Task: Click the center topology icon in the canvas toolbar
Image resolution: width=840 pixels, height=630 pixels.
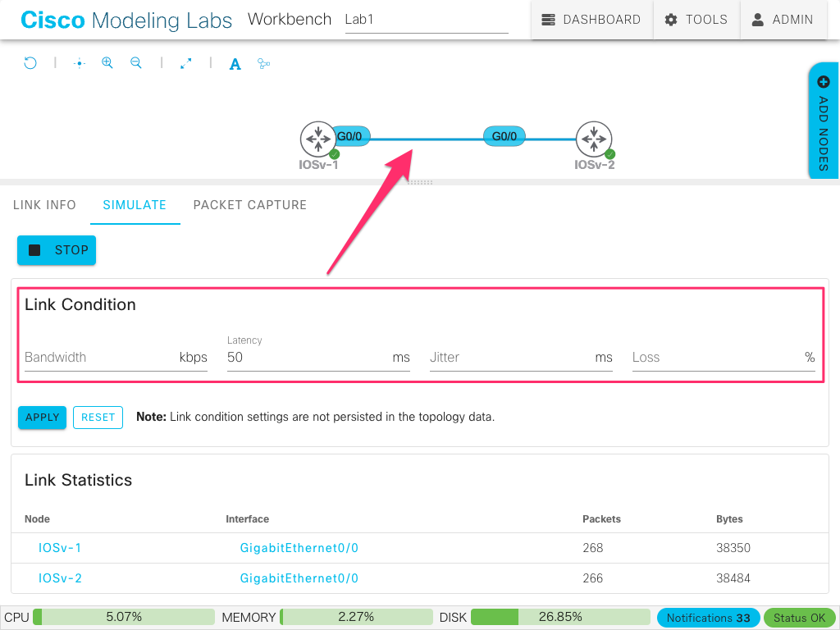Action: [x=80, y=63]
